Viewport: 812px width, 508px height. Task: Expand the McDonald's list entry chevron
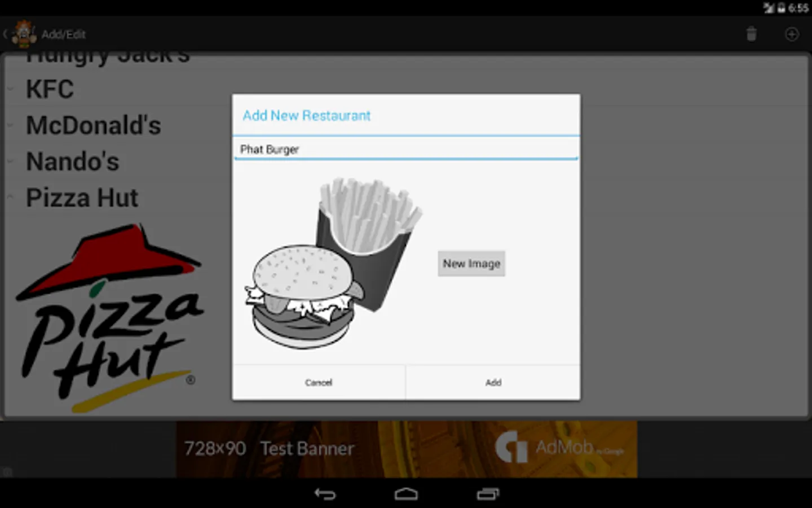10,125
